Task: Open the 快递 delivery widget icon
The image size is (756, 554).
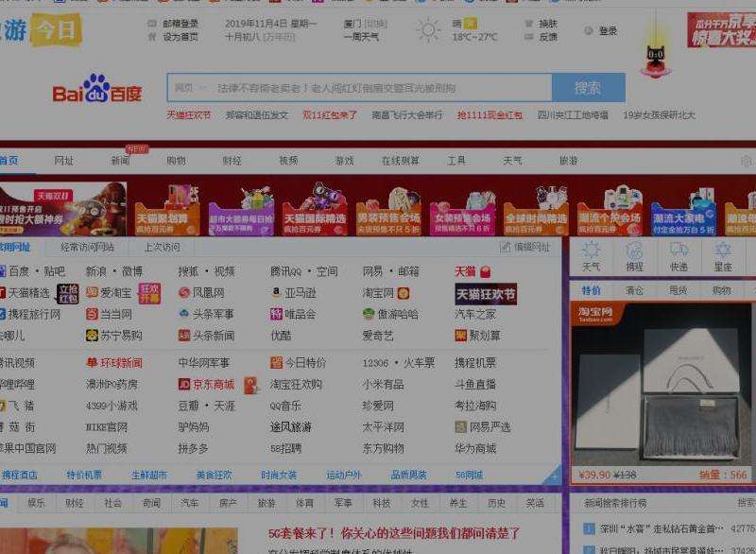Action: coord(679,257)
